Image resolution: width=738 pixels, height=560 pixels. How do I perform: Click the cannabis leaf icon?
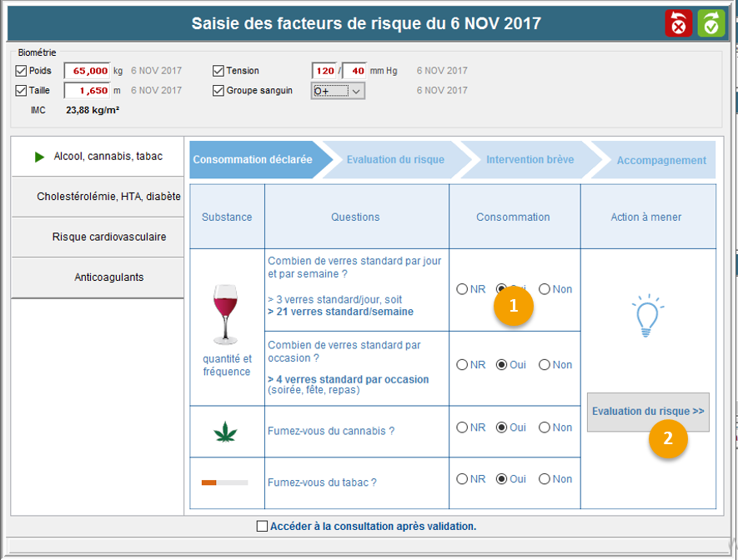pyautogui.click(x=225, y=432)
